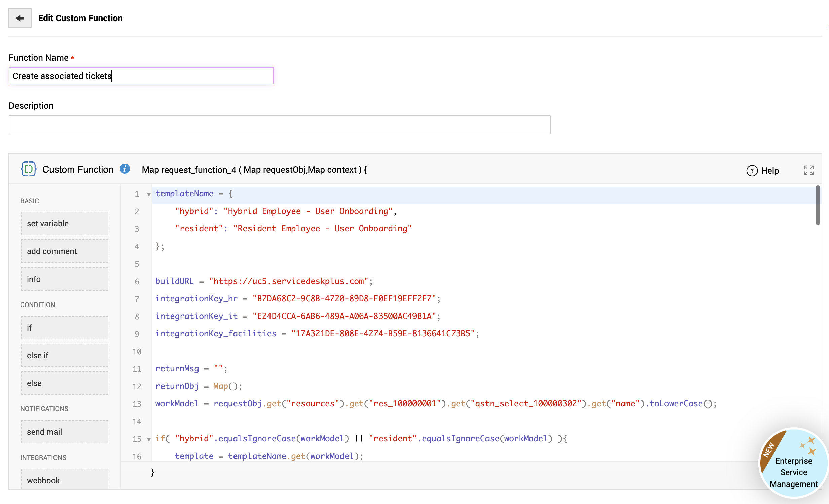Screen dimensions: 829x504
Task: Click the Custom Function info icon
Action: 125,169
